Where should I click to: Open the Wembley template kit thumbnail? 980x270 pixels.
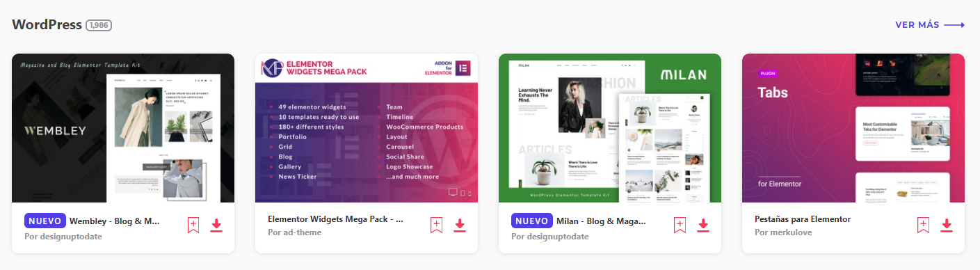point(123,128)
